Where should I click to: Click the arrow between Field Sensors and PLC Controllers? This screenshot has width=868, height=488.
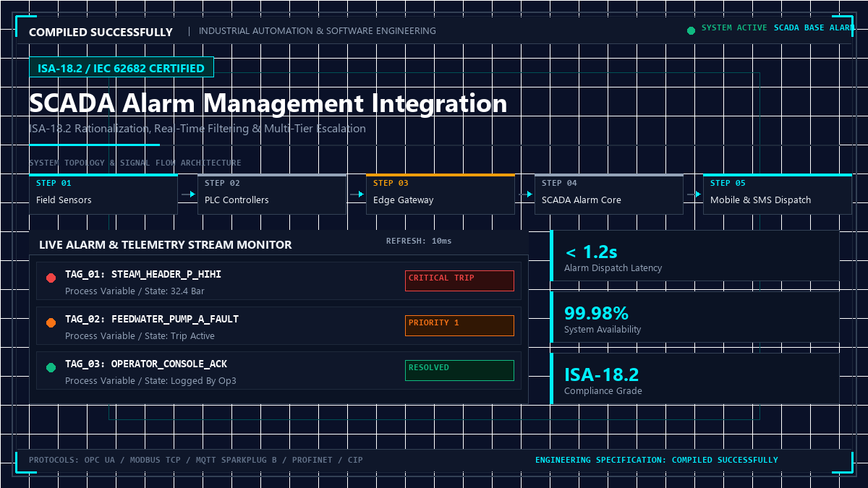pos(188,194)
